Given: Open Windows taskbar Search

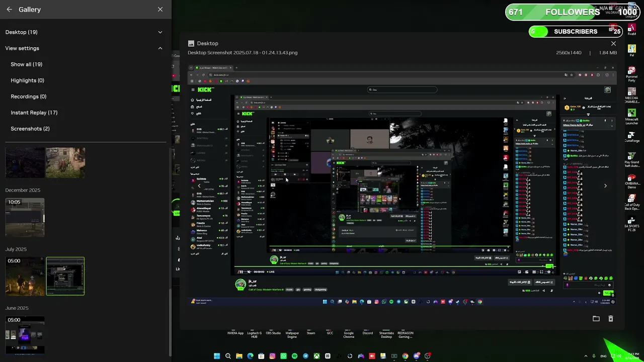Looking at the screenshot, I should click(228, 356).
